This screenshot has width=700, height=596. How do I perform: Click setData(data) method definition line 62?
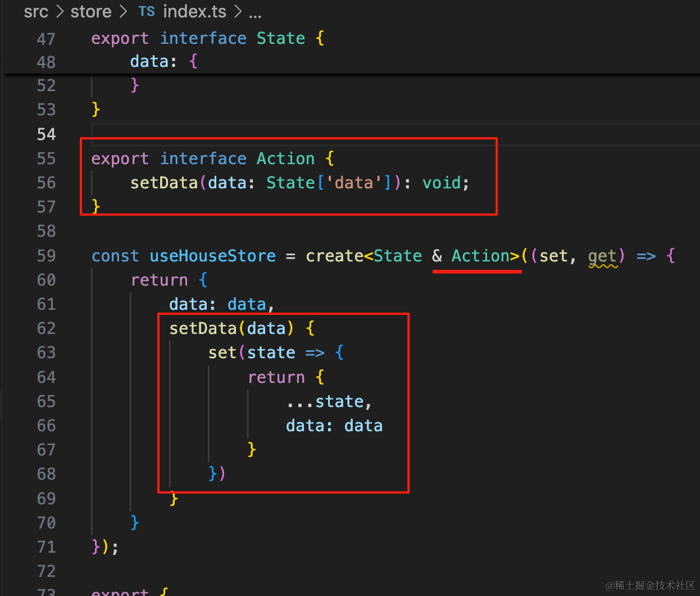coord(231,328)
